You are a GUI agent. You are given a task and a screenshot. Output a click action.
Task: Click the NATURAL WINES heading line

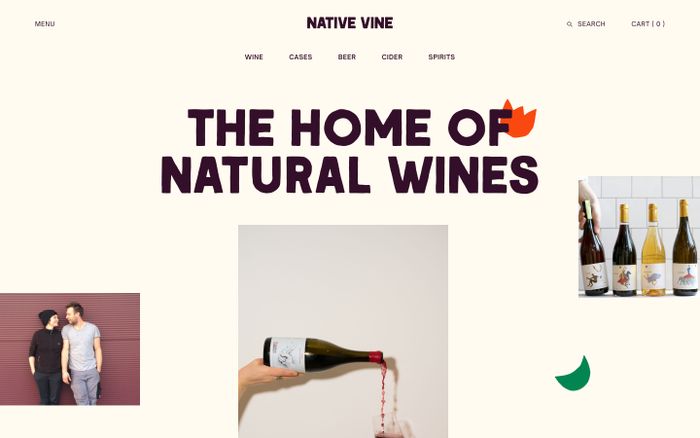[350, 175]
